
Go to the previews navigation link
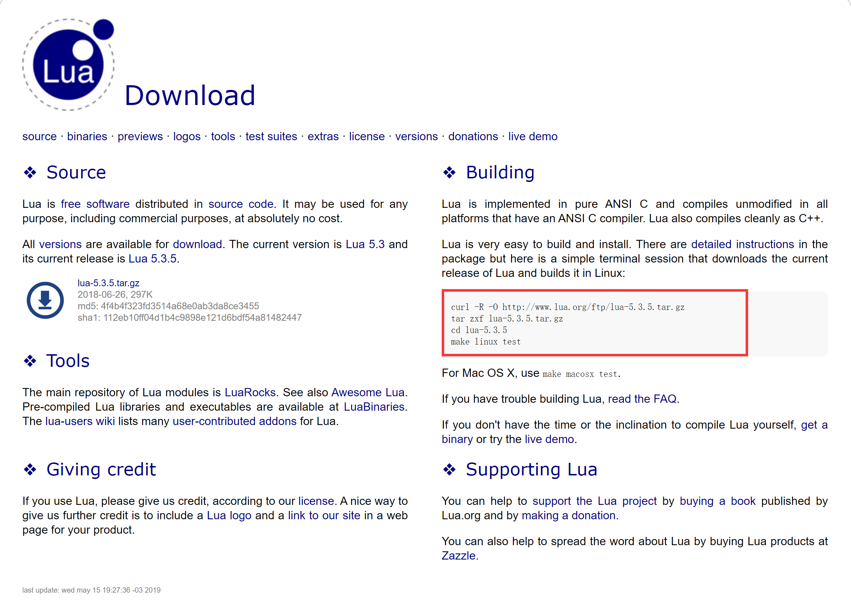[x=140, y=136]
